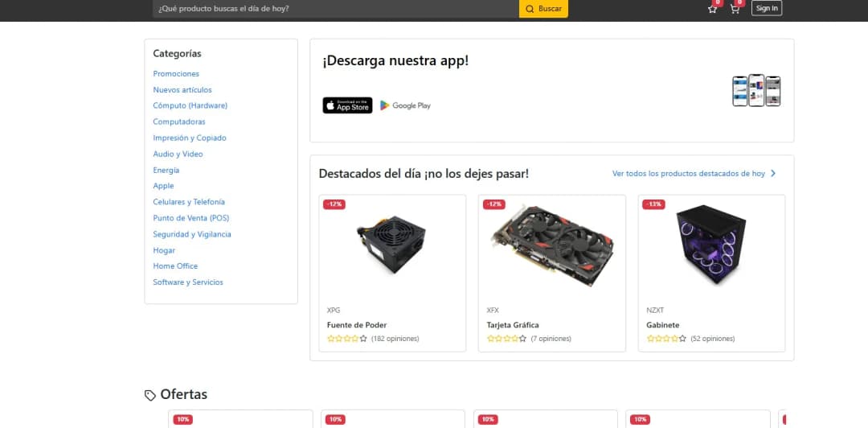Click the star rating of Gabinete
The height and width of the screenshot is (428, 868).
click(x=666, y=338)
